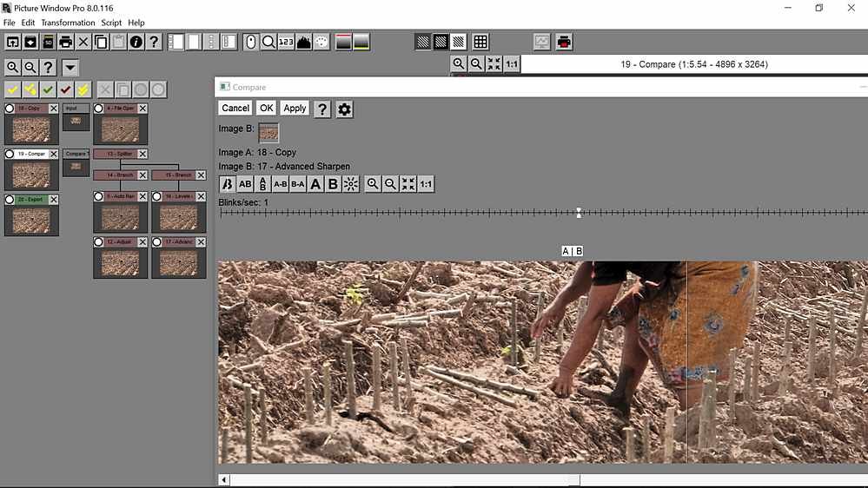Select the side-by-side AB compare mode
Screen dimensions: 868x488
click(x=245, y=184)
